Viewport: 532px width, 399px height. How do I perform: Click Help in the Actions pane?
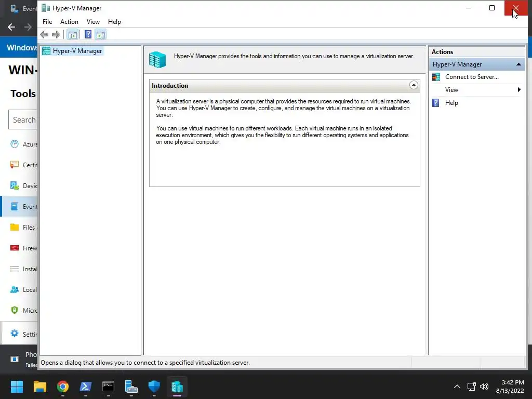click(451, 103)
